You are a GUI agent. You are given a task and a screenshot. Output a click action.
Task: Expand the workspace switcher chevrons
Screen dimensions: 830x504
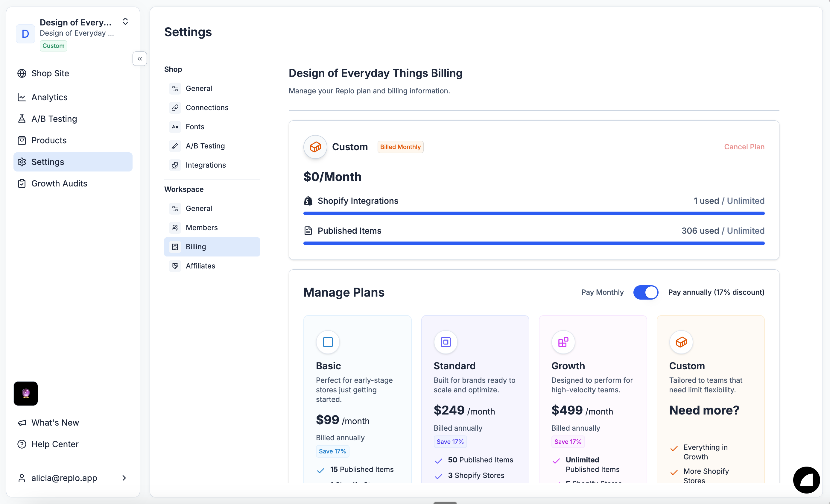125,22
